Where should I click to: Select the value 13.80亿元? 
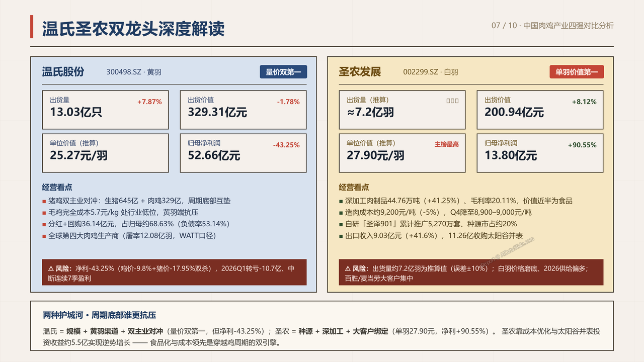pos(511,155)
